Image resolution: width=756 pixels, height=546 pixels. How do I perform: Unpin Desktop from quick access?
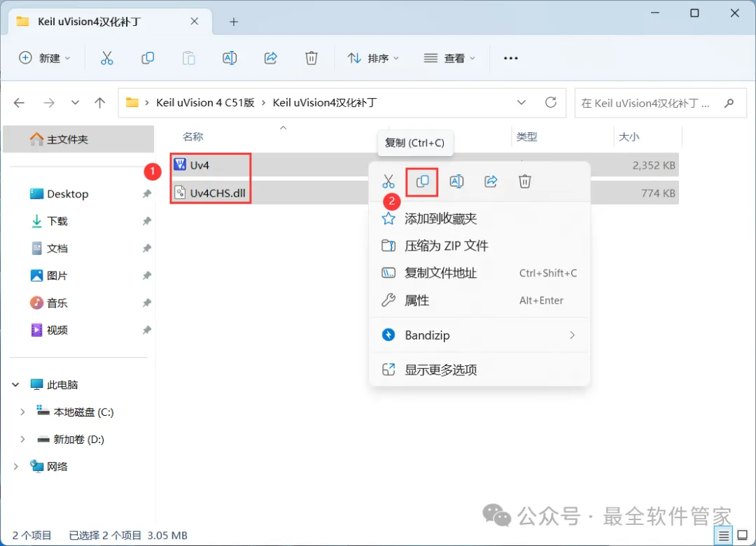pos(146,194)
